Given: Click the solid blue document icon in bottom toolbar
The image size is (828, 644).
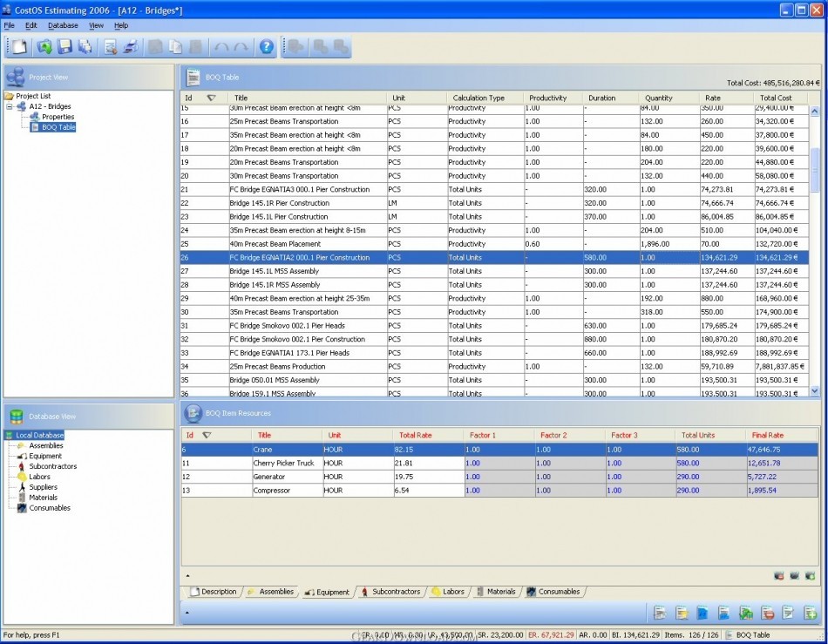Looking at the screenshot, I should pyautogui.click(x=702, y=613).
